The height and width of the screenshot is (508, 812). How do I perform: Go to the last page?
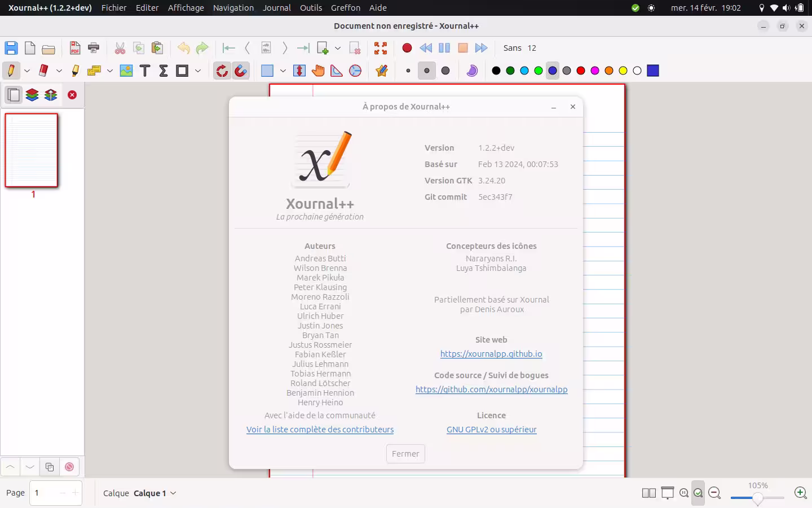tap(303, 48)
